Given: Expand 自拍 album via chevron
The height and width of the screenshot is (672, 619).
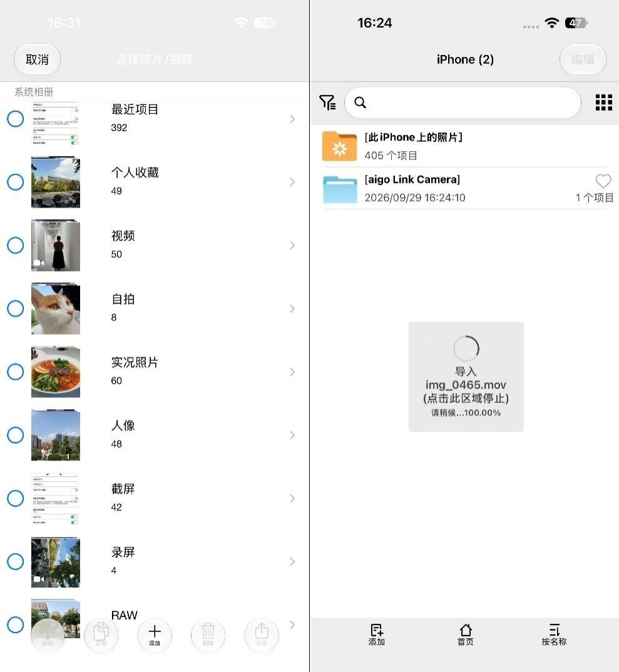Looking at the screenshot, I should tap(292, 308).
